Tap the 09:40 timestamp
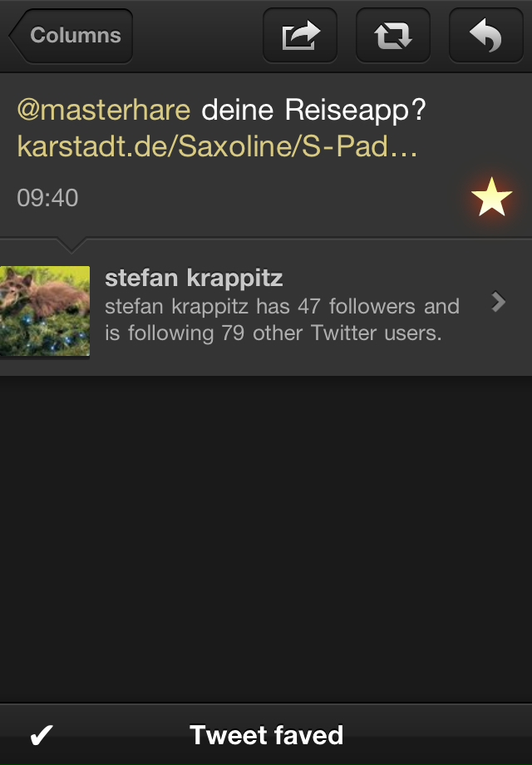This screenshot has height=765, width=532. [x=47, y=198]
